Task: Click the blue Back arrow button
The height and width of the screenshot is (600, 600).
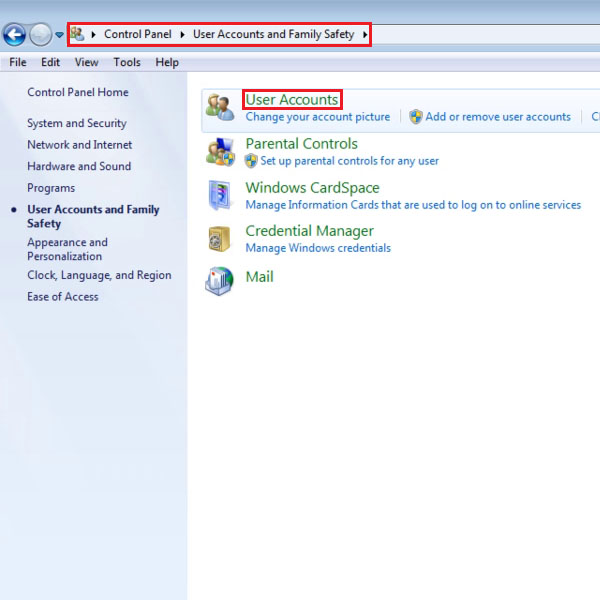Action: coord(15,34)
